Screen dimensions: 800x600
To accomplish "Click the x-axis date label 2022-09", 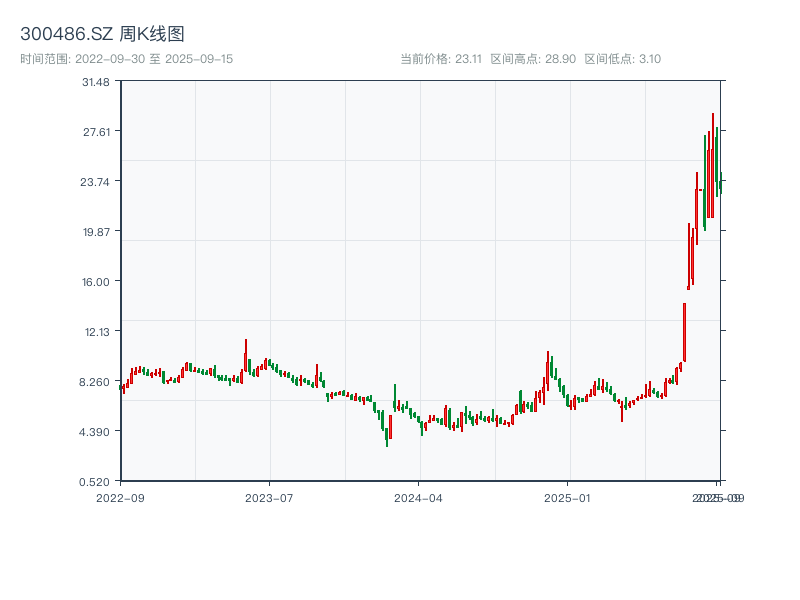I will [120, 498].
